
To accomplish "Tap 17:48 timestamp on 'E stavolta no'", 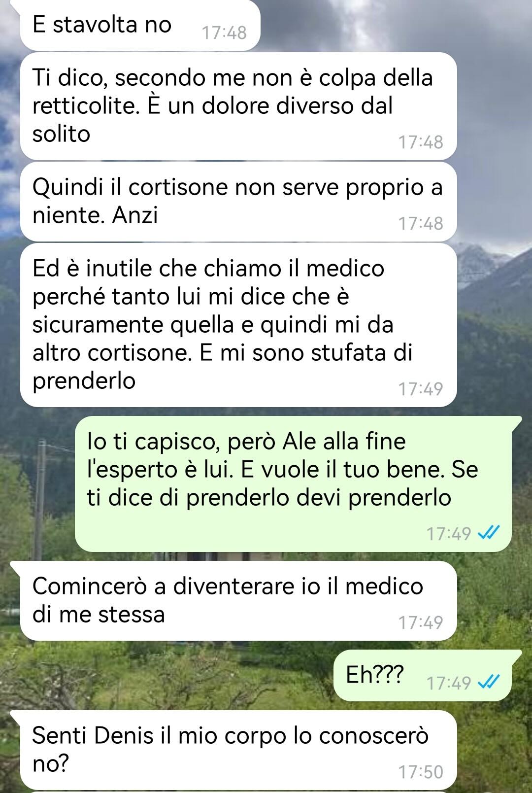I will (x=224, y=33).
